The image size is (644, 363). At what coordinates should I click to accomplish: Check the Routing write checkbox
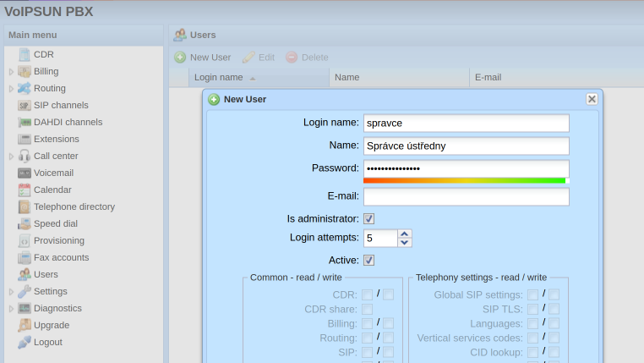point(388,338)
